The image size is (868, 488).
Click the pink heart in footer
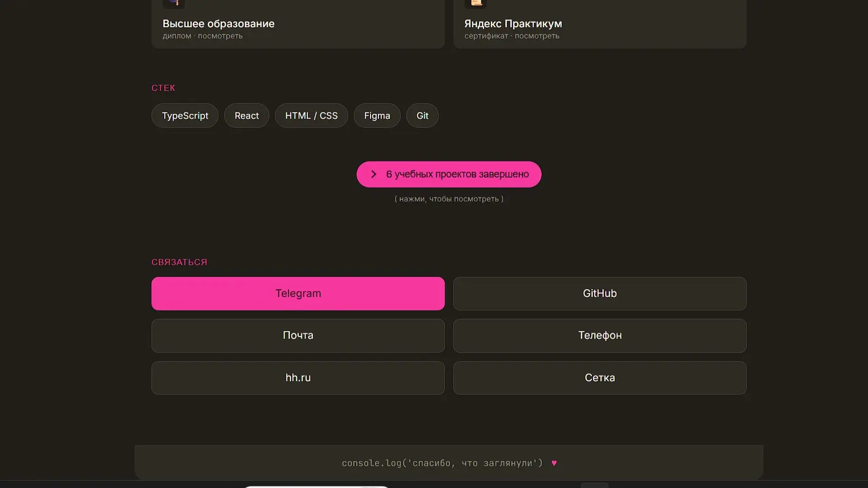(554, 463)
